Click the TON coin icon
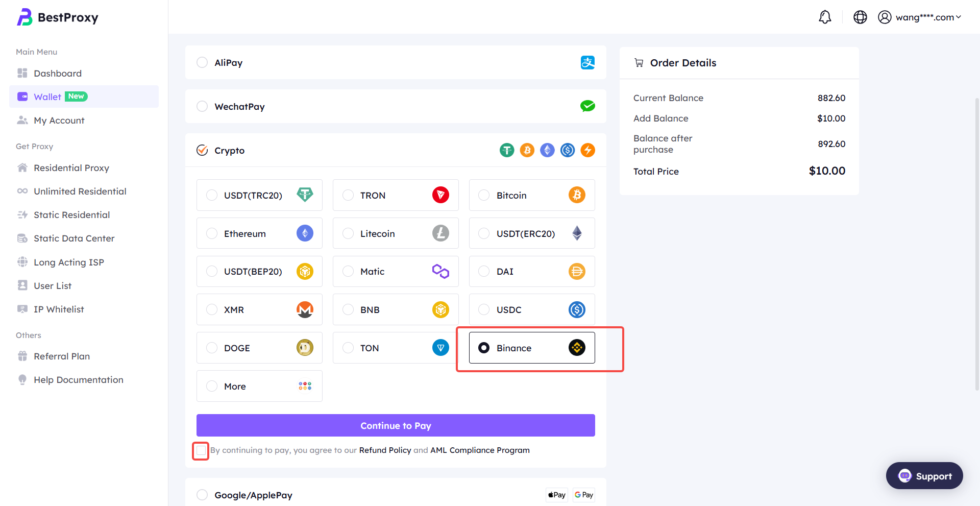This screenshot has width=980, height=506. coord(440,348)
